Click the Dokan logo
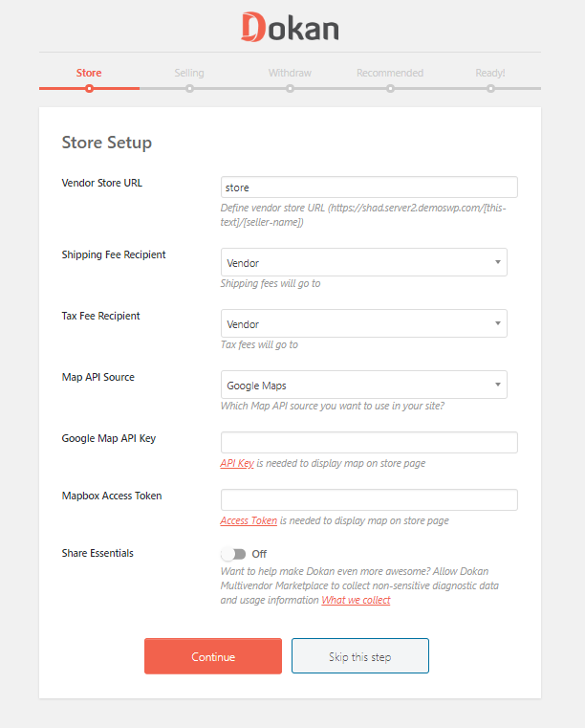585x728 pixels. click(290, 27)
